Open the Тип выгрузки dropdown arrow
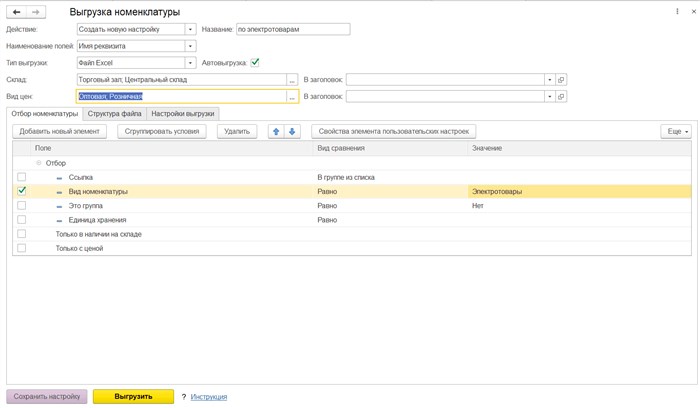This screenshot has height=408, width=700. point(190,63)
